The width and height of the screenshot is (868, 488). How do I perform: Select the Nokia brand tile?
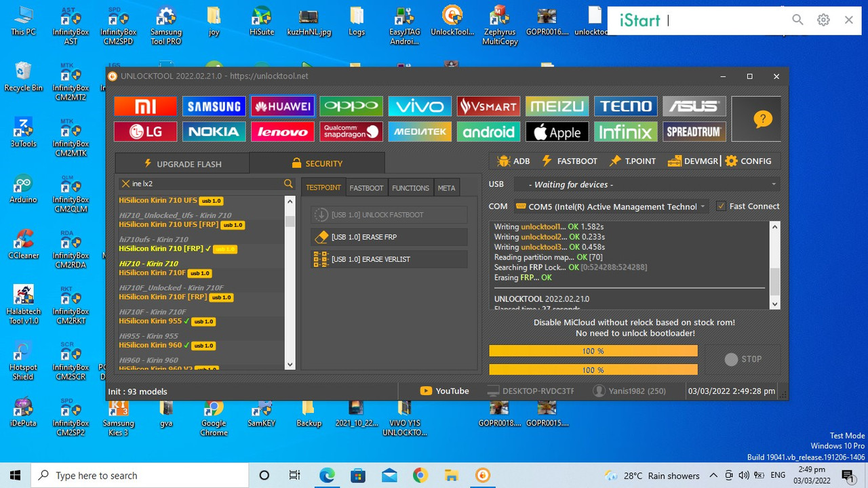(214, 131)
